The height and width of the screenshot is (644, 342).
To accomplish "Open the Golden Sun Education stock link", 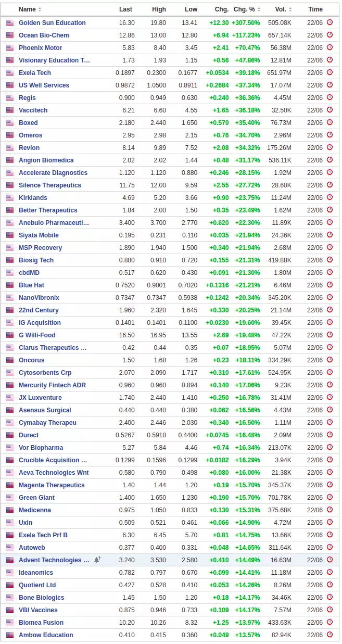I will coord(52,23).
